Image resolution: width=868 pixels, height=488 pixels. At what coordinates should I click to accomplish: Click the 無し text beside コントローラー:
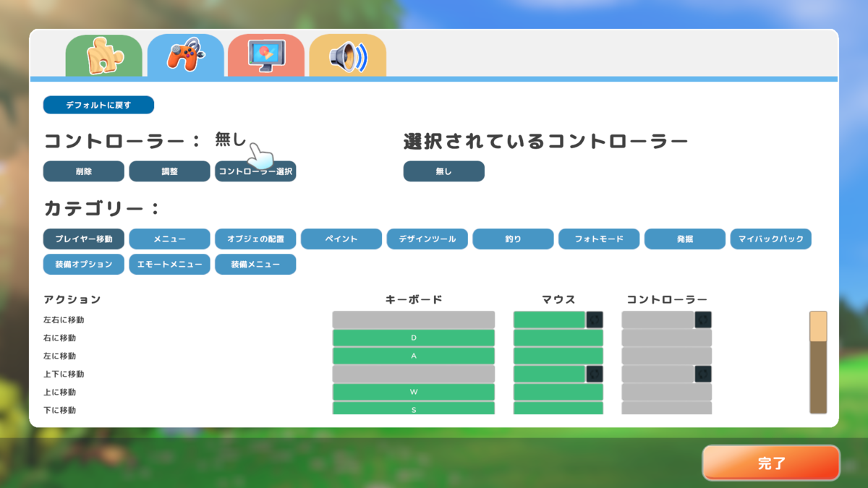[231, 140]
